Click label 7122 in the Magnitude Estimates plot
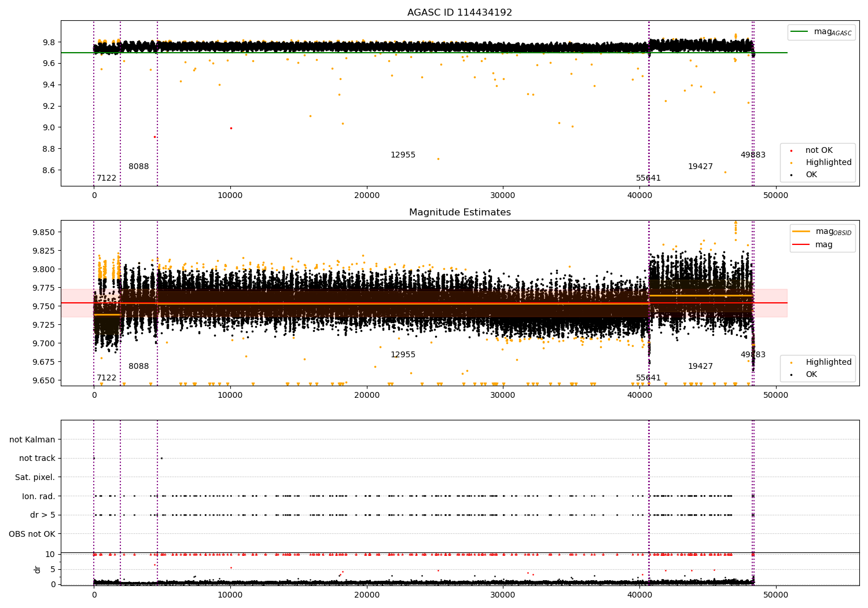Image resolution: width=868 pixels, height=608 pixels. point(106,378)
